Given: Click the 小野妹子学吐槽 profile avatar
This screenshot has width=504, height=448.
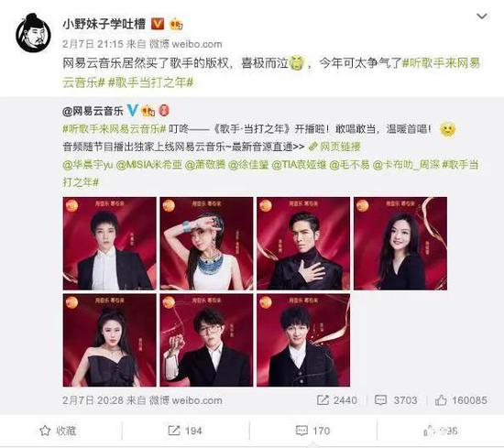Looking at the screenshot, I should pyautogui.click(x=33, y=33).
